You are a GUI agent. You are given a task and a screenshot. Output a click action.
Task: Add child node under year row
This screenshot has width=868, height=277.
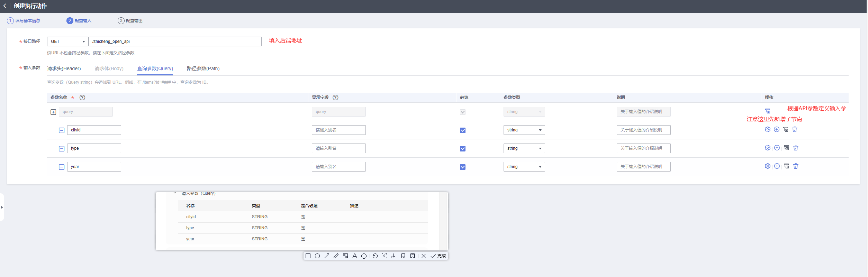click(x=786, y=166)
